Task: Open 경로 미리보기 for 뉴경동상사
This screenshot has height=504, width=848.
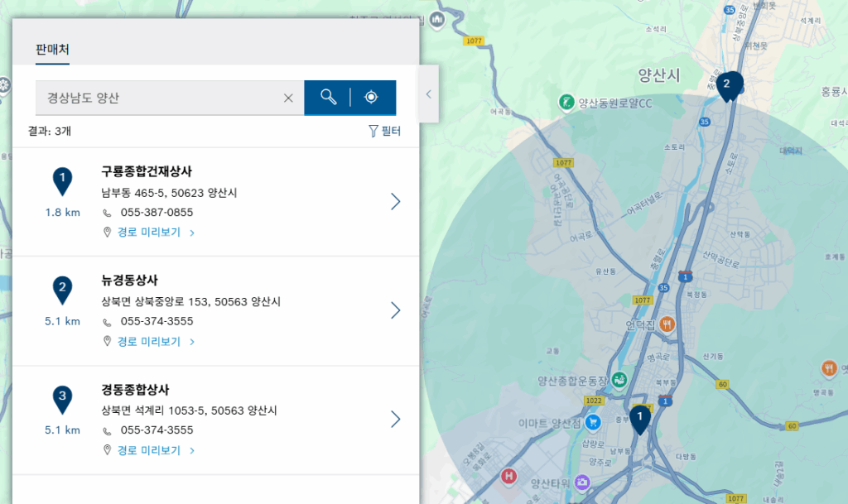Action: [x=149, y=342]
